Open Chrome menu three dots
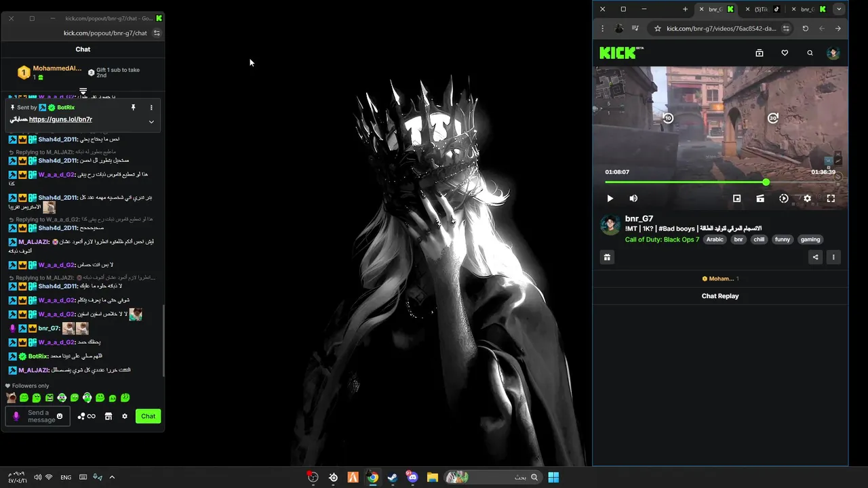Screen dimensions: 868x488 click(602, 28)
